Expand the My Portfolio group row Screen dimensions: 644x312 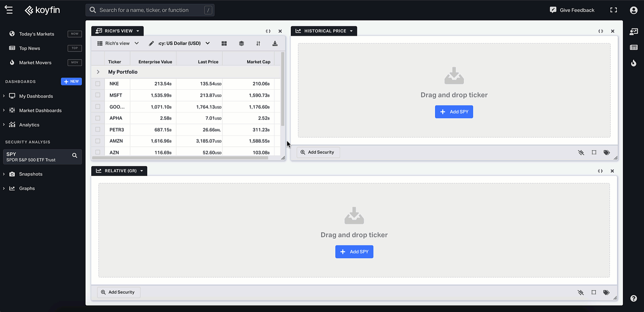[98, 72]
